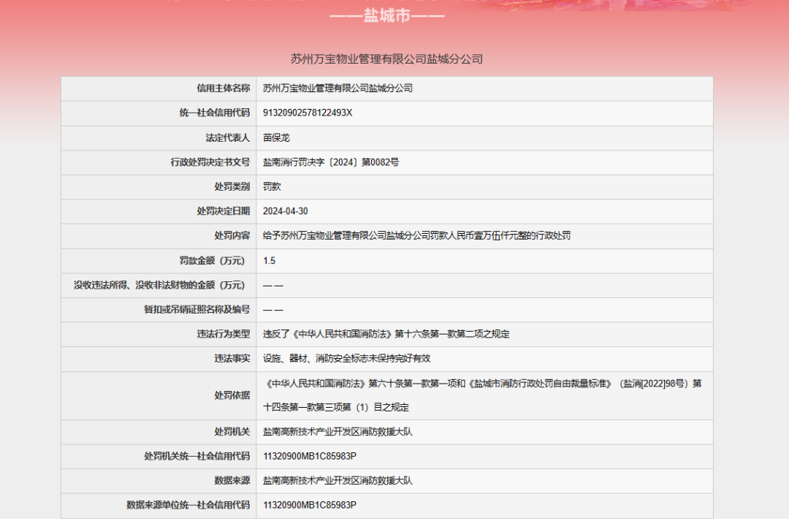The height and width of the screenshot is (532, 789).
Task: Select penalty type value 罚款
Action: pyautogui.click(x=272, y=187)
